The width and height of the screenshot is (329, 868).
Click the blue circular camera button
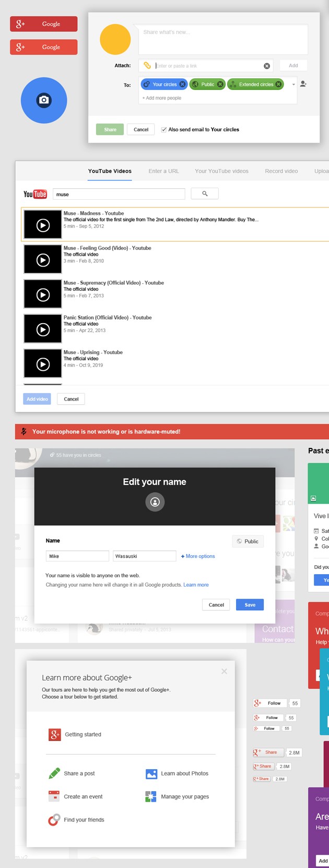click(44, 100)
